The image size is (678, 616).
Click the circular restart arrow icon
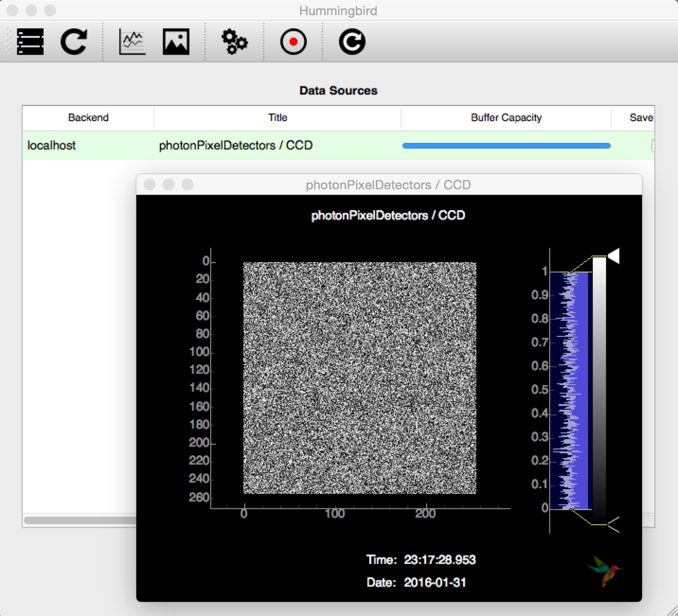352,42
